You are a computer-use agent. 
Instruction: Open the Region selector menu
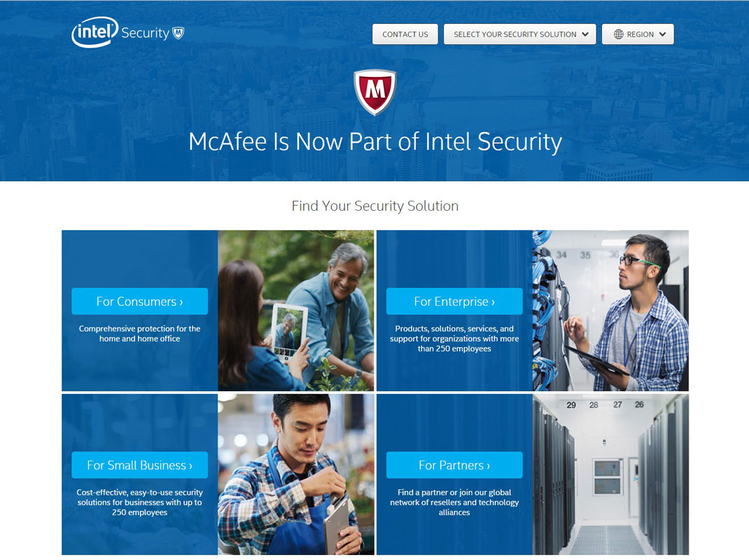[638, 34]
